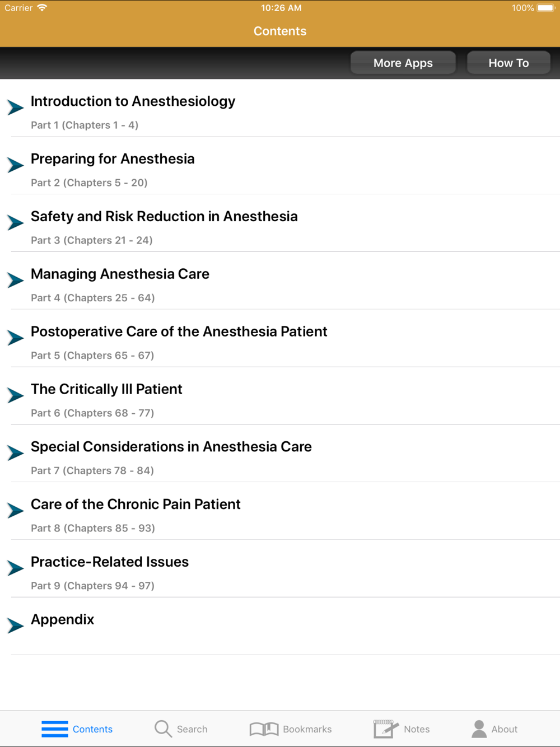Tap the Wi-Fi icon in status bar
The image size is (560, 747).
[x=42, y=8]
